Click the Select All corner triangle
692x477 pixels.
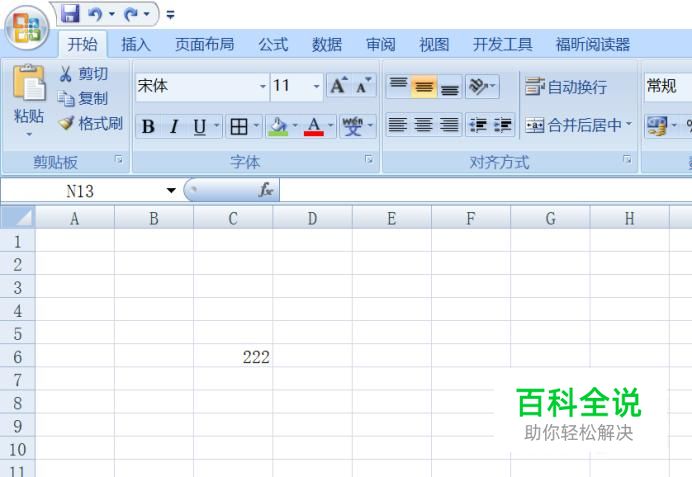tap(18, 217)
